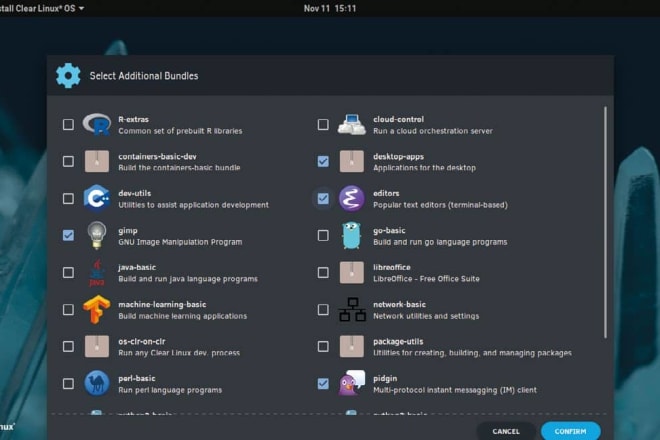This screenshot has height=440, width=660.
Task: Click 'Build and run go language programs'
Action: (x=440, y=242)
